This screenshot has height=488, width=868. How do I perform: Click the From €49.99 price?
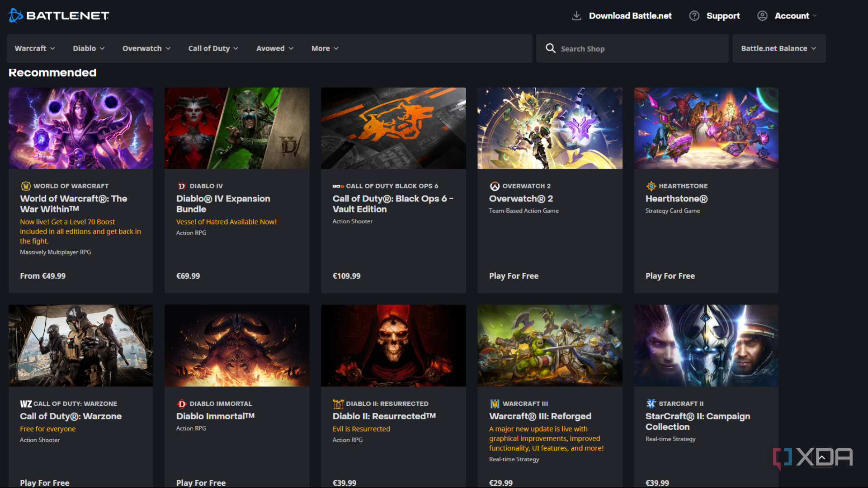(42, 276)
